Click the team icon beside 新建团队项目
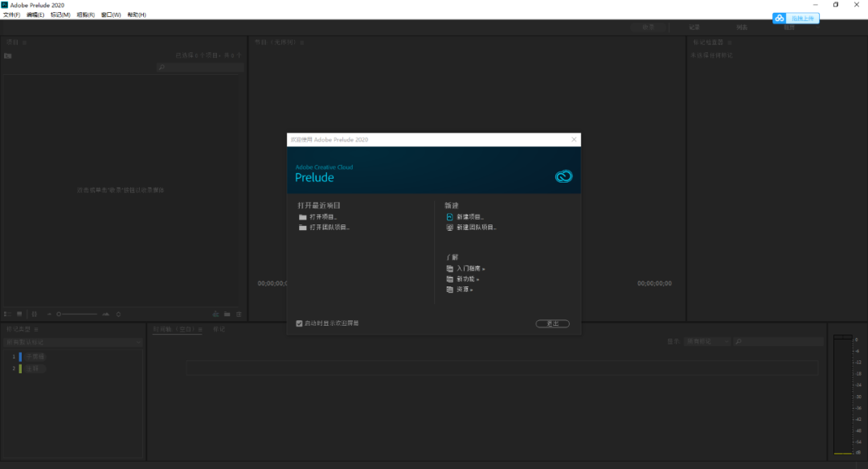868x469 pixels. click(x=449, y=228)
